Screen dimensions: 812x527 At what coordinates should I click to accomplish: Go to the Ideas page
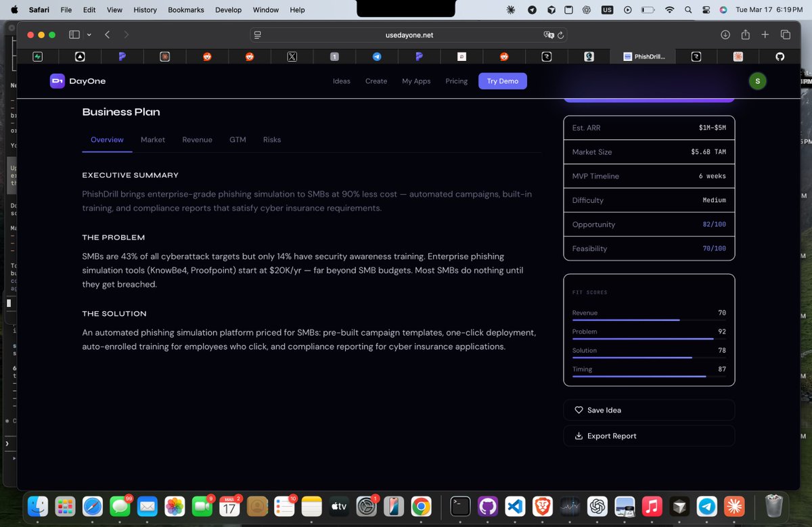tap(342, 81)
